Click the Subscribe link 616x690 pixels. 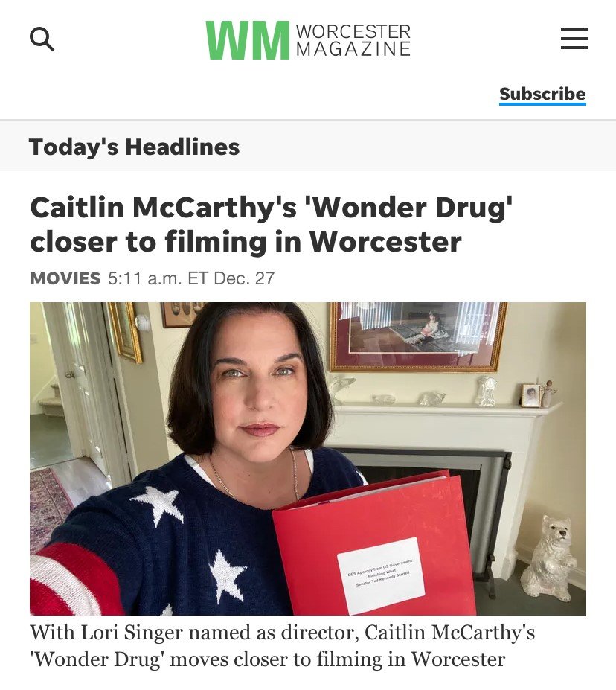click(x=542, y=94)
